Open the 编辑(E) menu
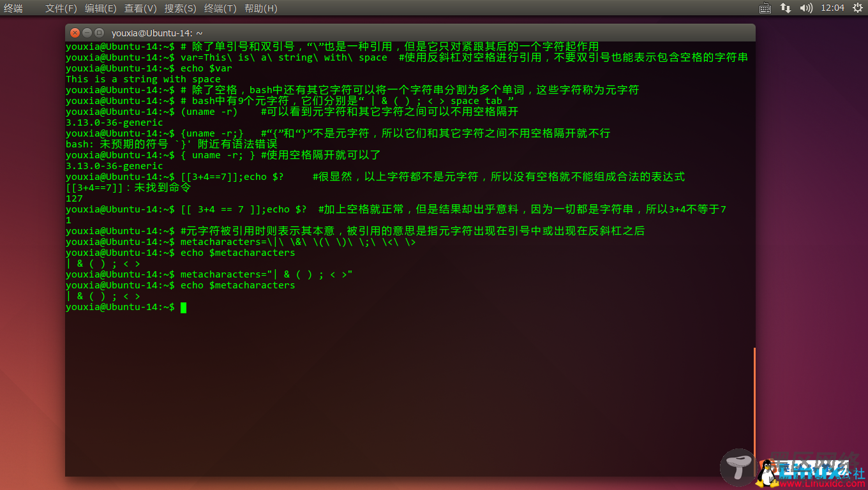868x490 pixels. click(100, 8)
